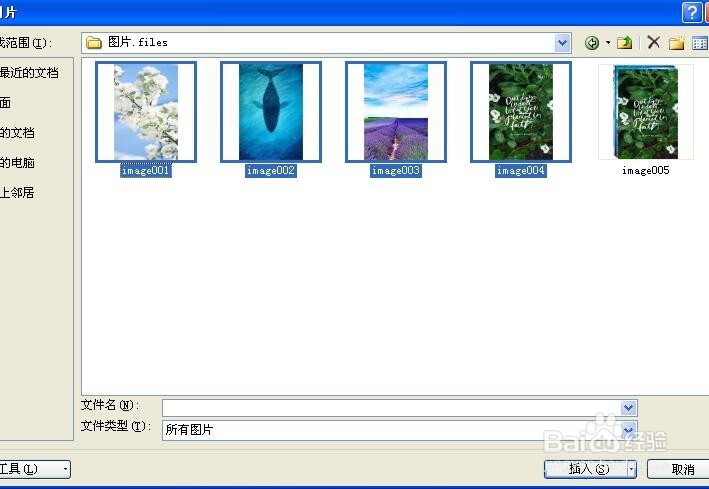The height and width of the screenshot is (489, 709).
Task: Click the image001 file name label
Action: (x=146, y=171)
